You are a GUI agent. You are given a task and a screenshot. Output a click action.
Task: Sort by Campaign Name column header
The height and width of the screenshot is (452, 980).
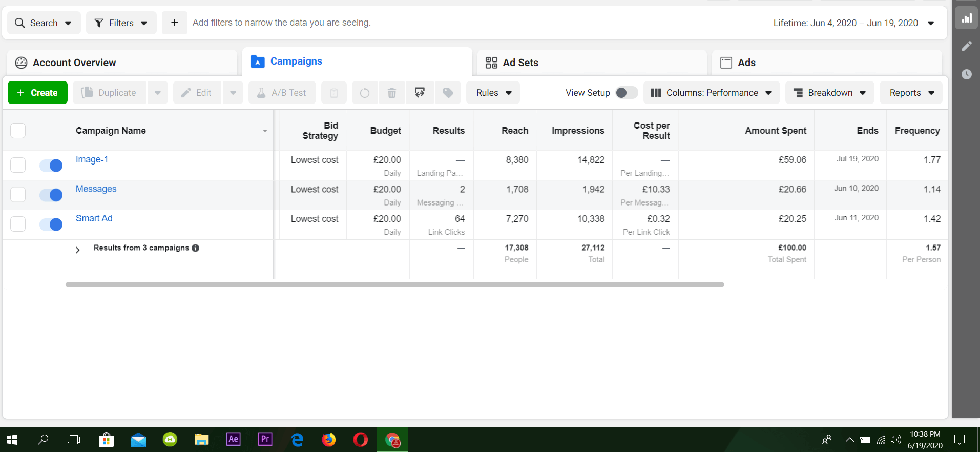[170, 131]
